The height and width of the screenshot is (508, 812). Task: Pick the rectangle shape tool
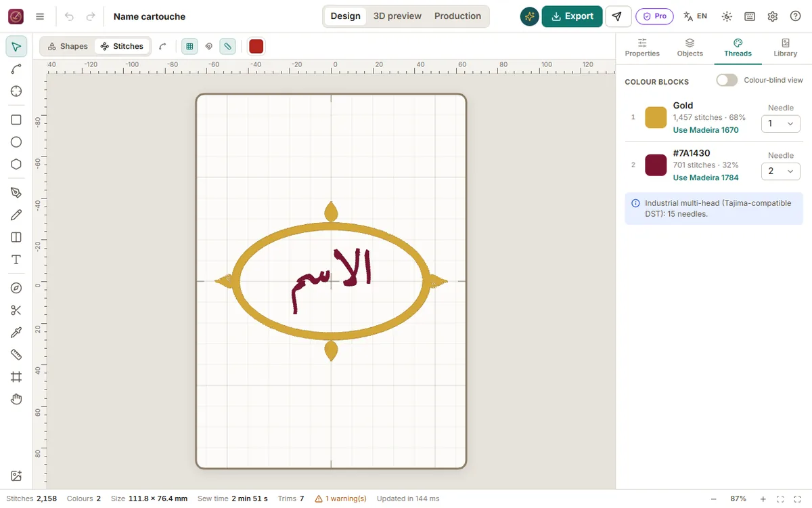tap(16, 120)
